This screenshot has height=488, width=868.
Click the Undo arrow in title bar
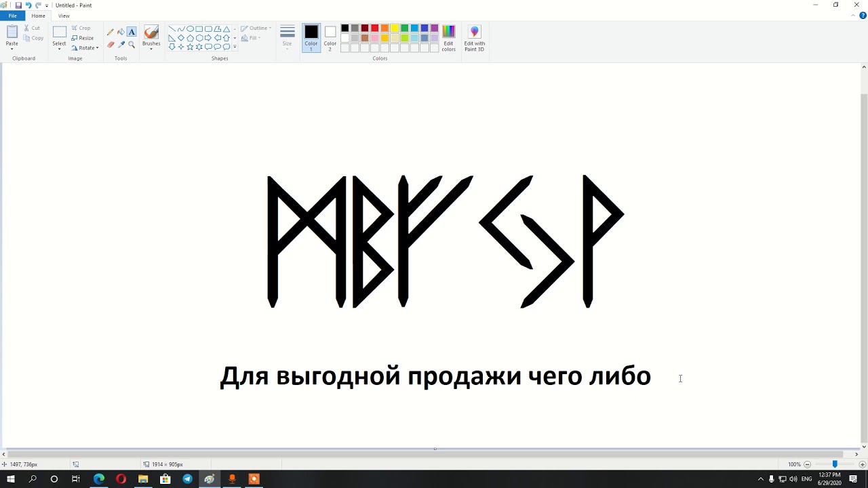coord(28,5)
